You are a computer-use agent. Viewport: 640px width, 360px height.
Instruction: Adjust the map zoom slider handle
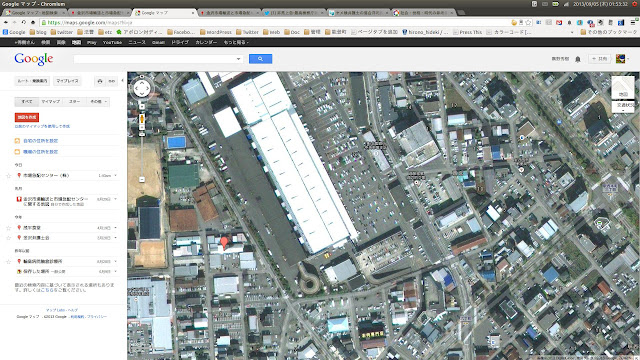click(x=142, y=134)
